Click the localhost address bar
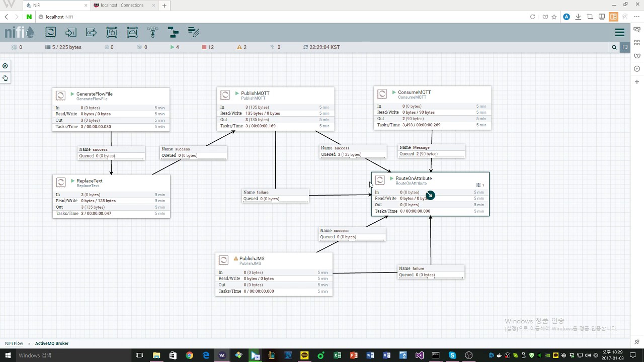644x362 pixels. 282,17
